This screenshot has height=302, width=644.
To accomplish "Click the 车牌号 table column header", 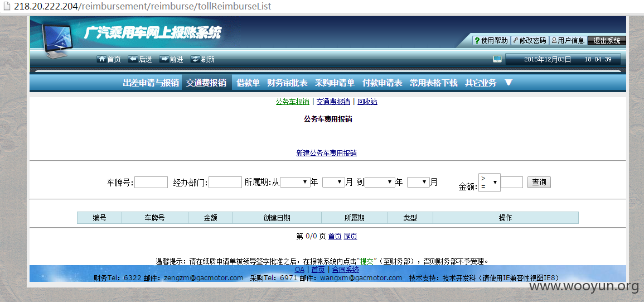I will click(x=155, y=218).
